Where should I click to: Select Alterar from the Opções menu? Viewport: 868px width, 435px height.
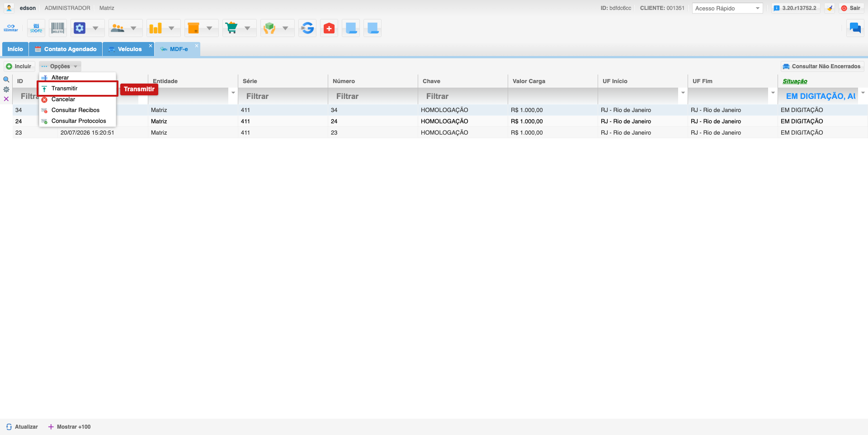(x=77, y=78)
